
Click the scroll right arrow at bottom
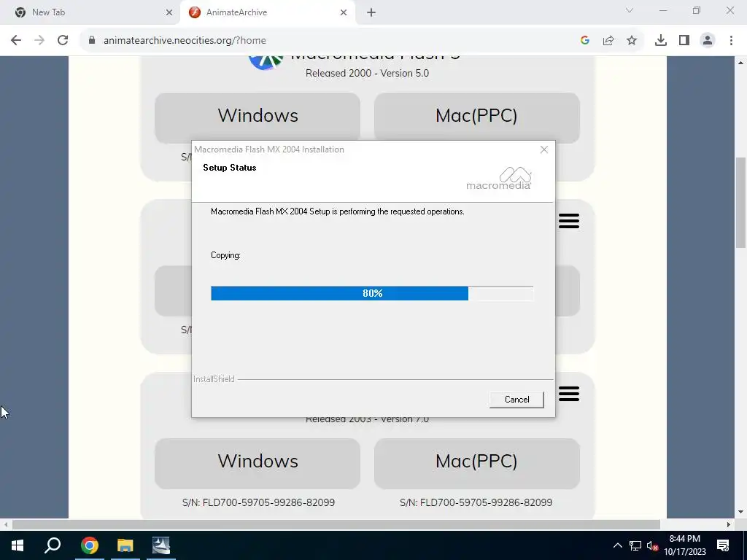(729, 525)
